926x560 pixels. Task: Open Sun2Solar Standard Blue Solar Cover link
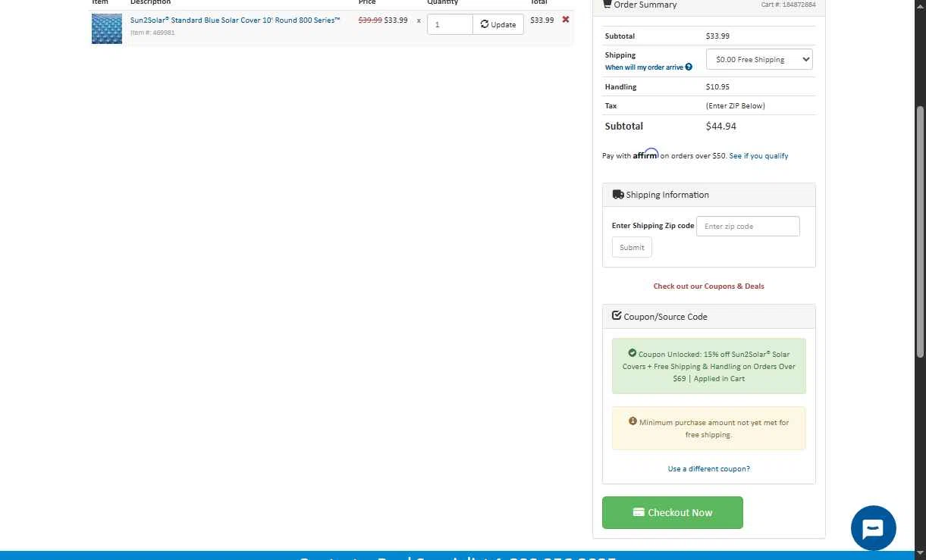tap(235, 20)
